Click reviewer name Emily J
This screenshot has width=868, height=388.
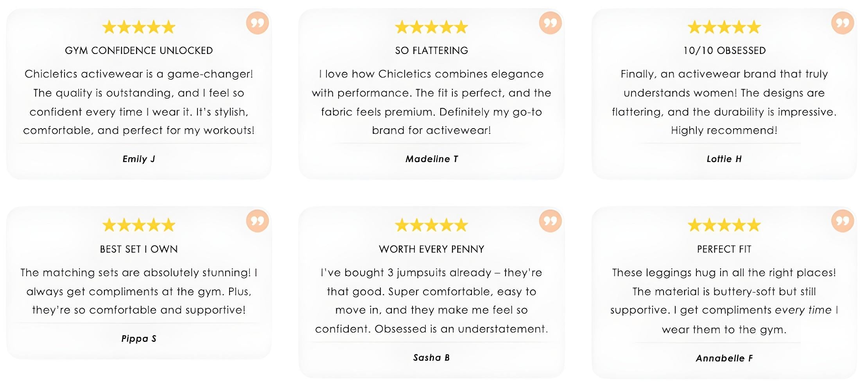(139, 159)
